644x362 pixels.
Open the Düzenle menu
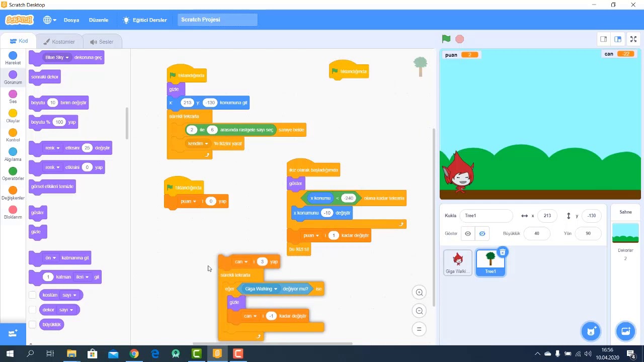99,20
